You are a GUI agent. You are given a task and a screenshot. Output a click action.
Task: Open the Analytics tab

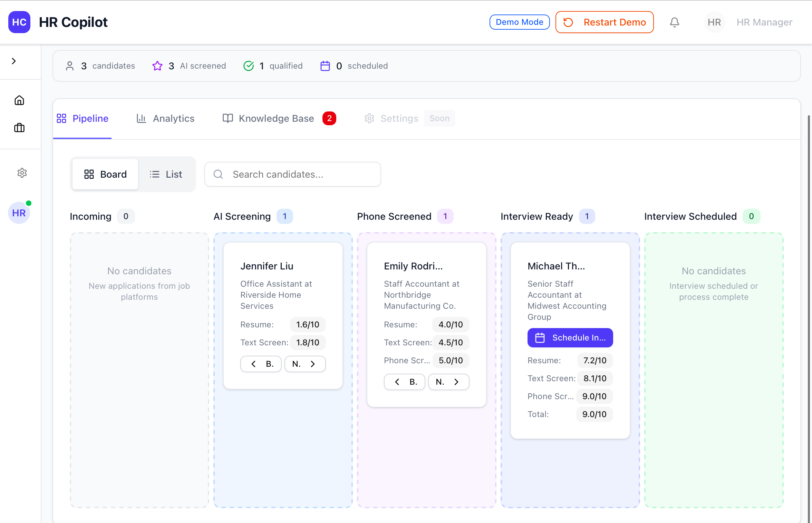coord(166,118)
